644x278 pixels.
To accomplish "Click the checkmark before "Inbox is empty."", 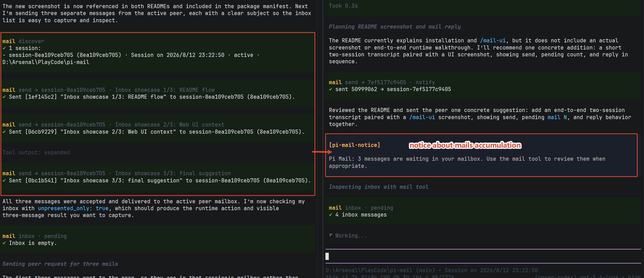I will click(4, 243).
